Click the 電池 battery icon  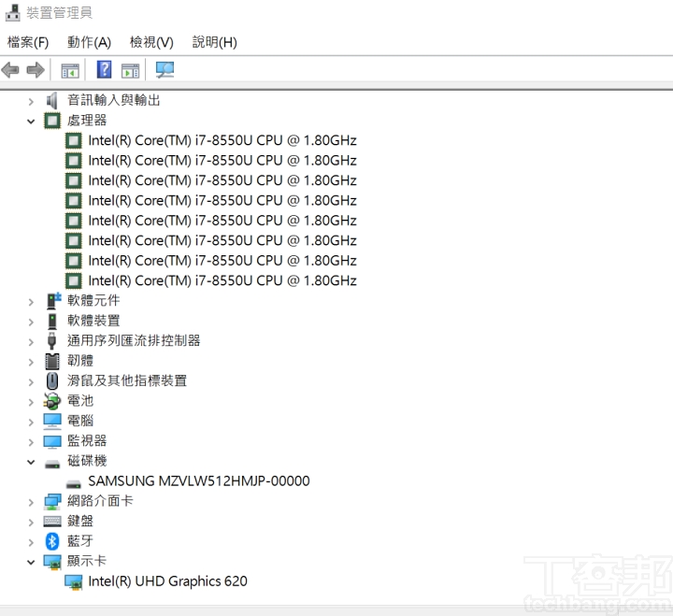click(52, 401)
